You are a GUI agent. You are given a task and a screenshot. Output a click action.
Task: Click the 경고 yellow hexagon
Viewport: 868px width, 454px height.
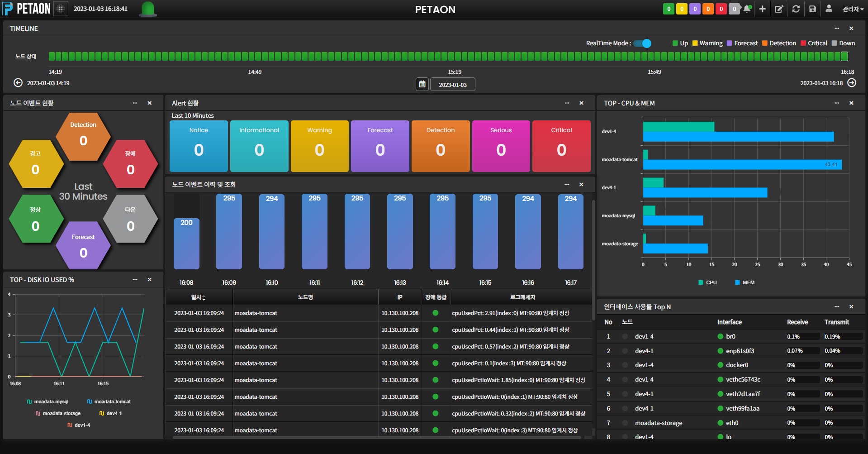(36, 164)
